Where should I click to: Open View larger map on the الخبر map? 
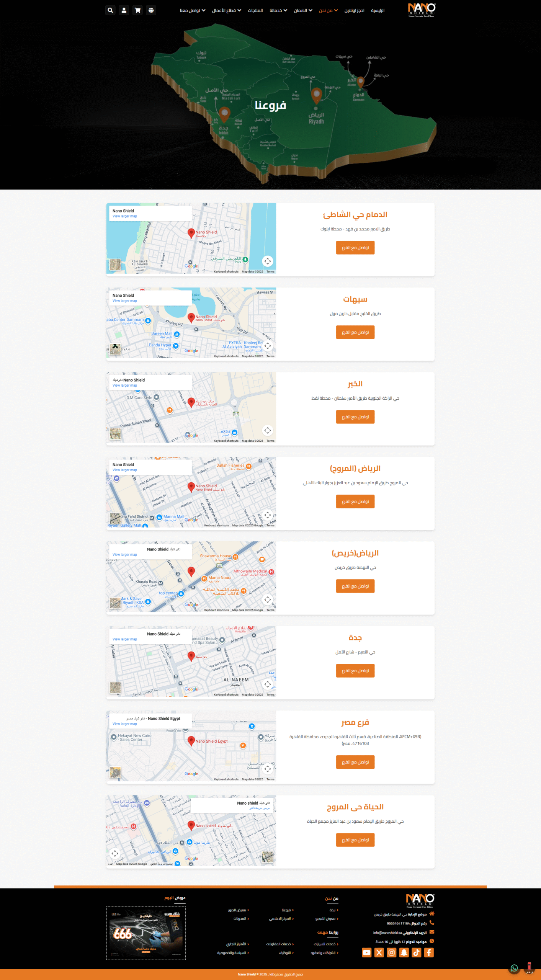click(x=125, y=385)
